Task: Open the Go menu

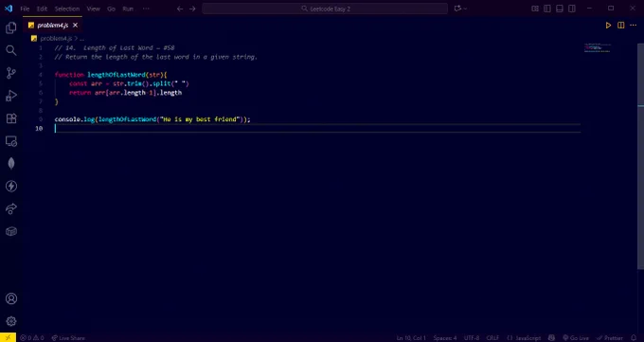Action: (112, 9)
